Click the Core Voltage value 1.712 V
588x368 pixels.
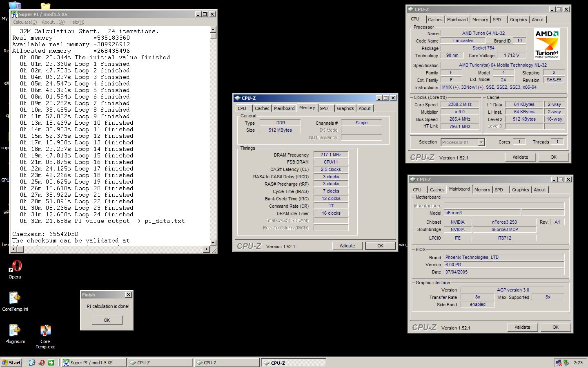pyautogui.click(x=512, y=55)
